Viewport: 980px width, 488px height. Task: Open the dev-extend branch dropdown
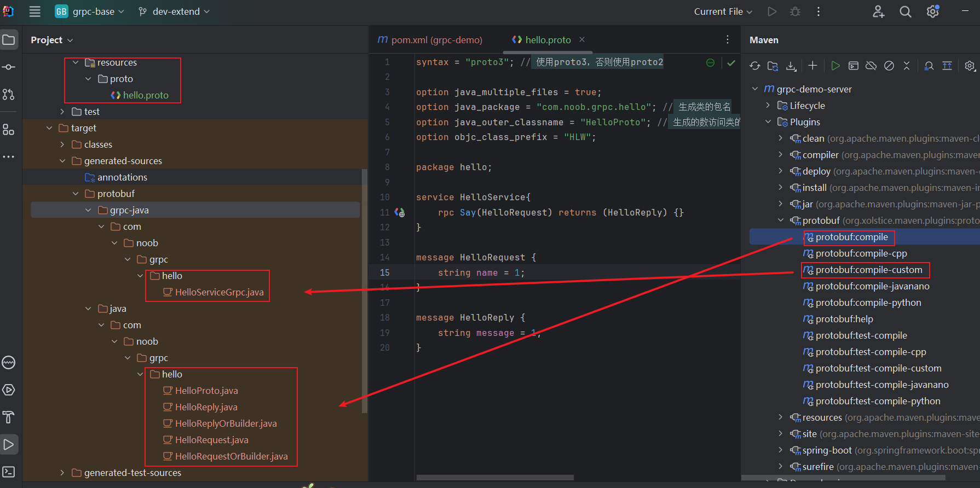tap(174, 11)
